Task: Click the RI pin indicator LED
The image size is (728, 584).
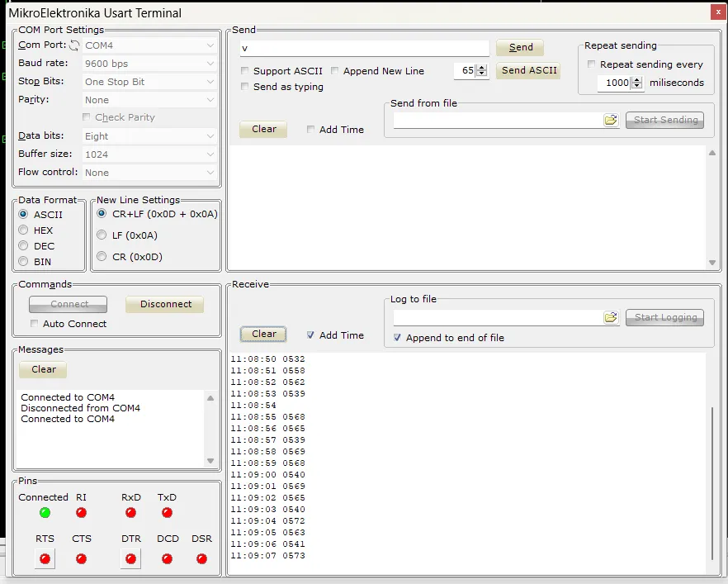Action: (81, 512)
